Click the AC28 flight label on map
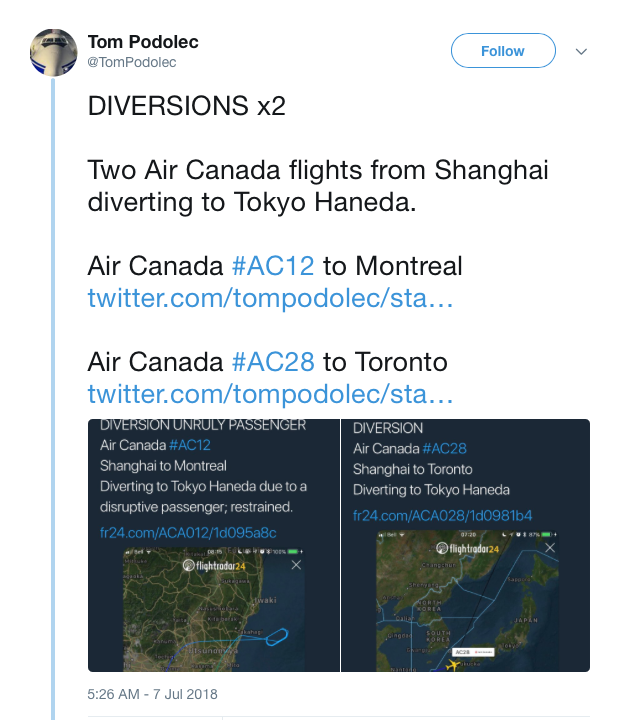The height and width of the screenshot is (720, 625). coord(473,652)
